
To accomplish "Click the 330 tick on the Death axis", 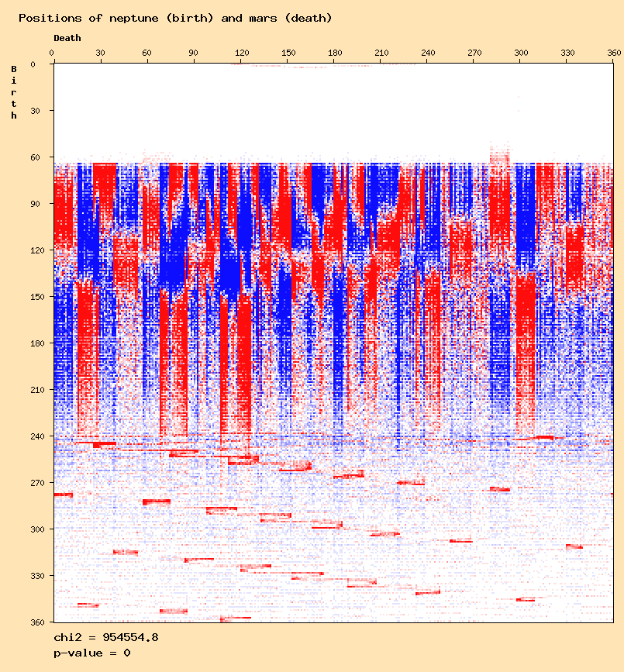I will point(568,53).
